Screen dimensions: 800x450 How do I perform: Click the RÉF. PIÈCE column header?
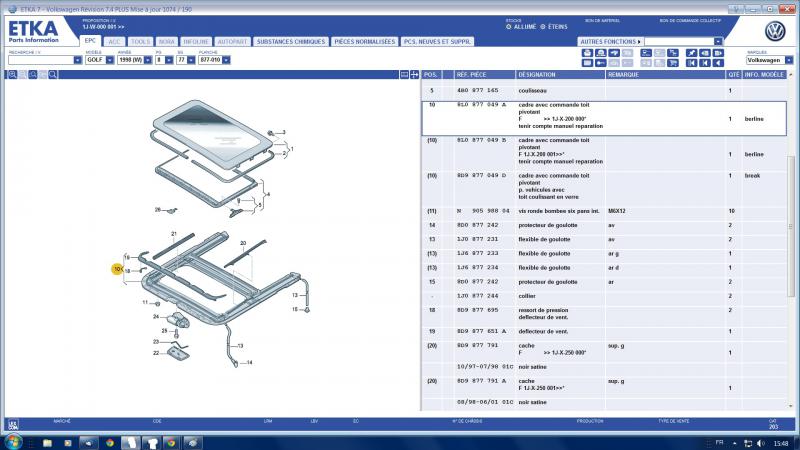click(484, 74)
